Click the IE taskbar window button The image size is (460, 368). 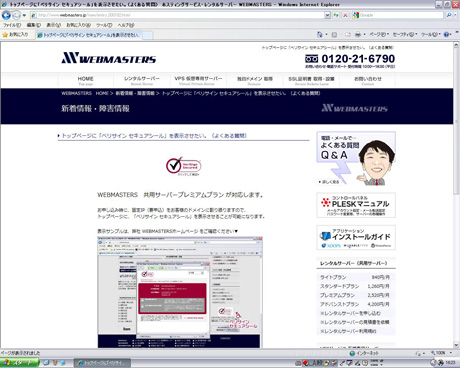102,363
